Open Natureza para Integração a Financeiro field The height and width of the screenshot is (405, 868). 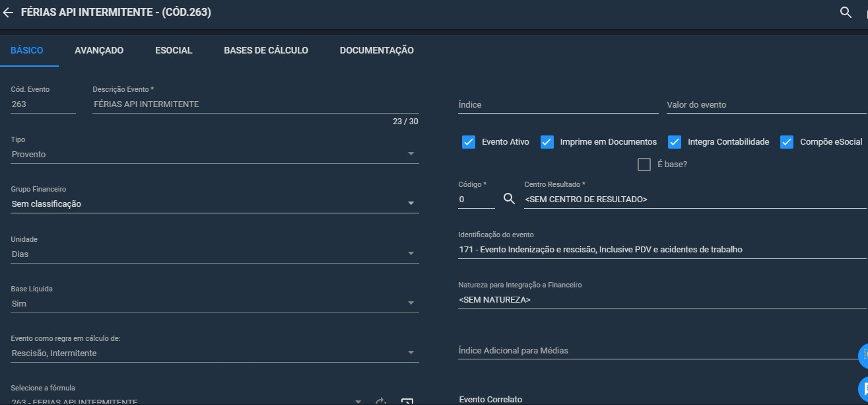click(x=662, y=300)
